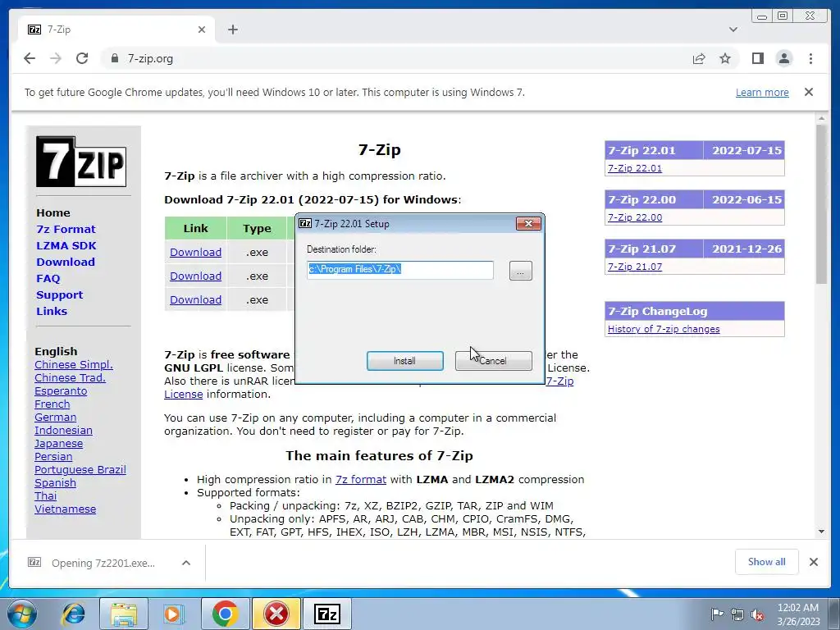
Task: Dismiss the Windows 7 update notice
Action: tap(809, 92)
